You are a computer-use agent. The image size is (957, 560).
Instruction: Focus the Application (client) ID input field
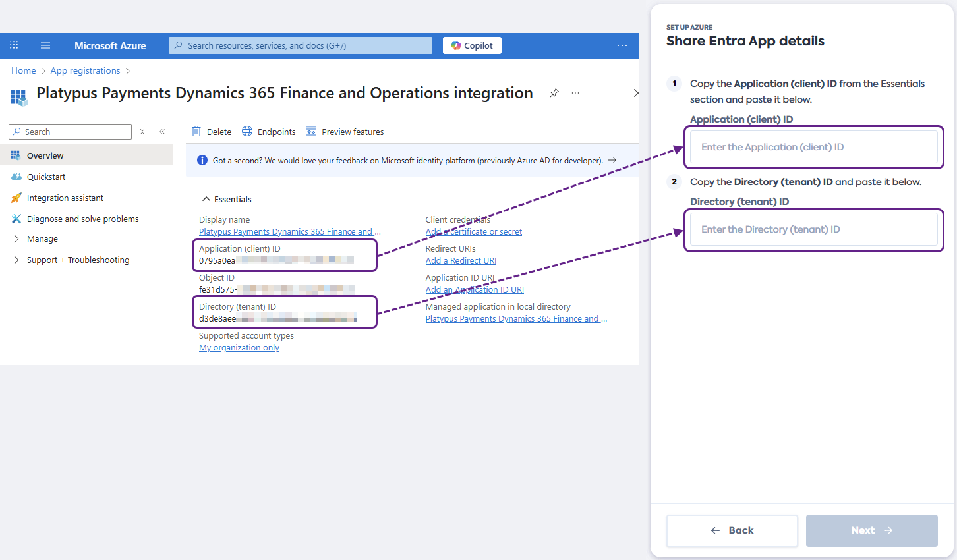pyautogui.click(x=813, y=147)
